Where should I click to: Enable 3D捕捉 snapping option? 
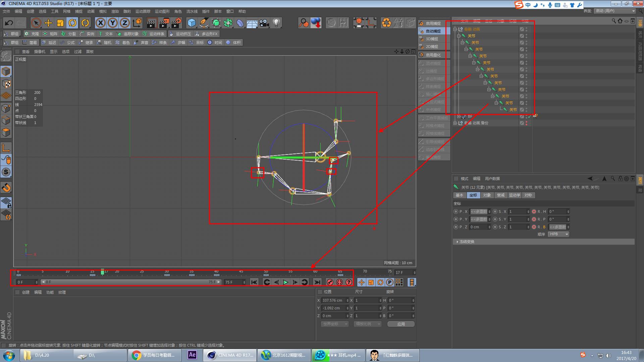[432, 39]
